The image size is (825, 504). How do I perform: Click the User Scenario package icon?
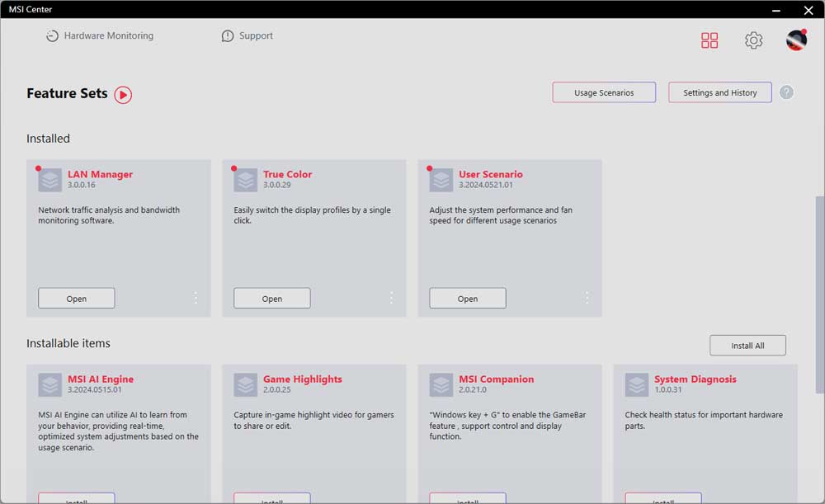[441, 180]
